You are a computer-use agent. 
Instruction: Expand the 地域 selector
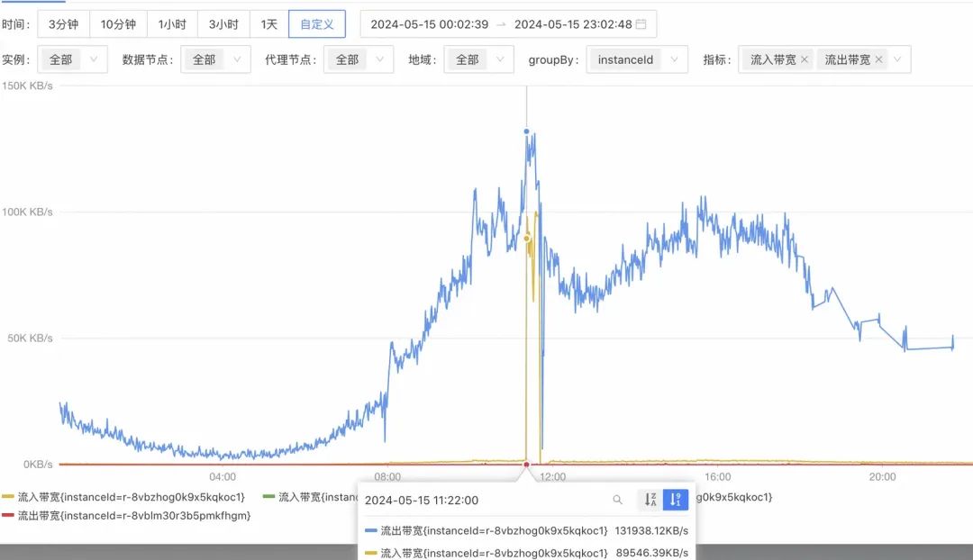[x=479, y=59]
